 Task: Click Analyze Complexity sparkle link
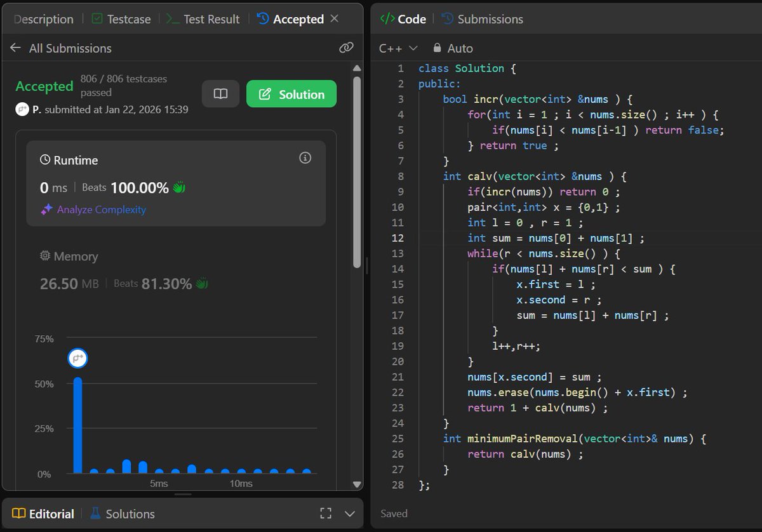pyautogui.click(x=93, y=209)
